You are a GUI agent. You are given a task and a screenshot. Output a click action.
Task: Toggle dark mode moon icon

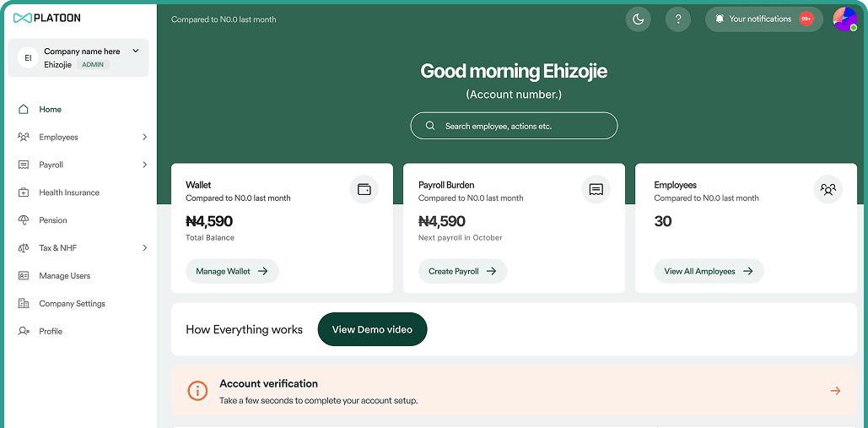coord(638,19)
